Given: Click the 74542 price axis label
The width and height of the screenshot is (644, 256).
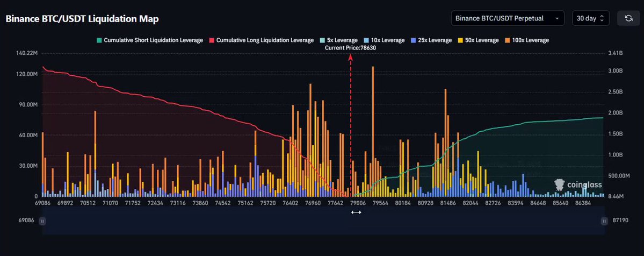Looking at the screenshot, I should [222, 203].
